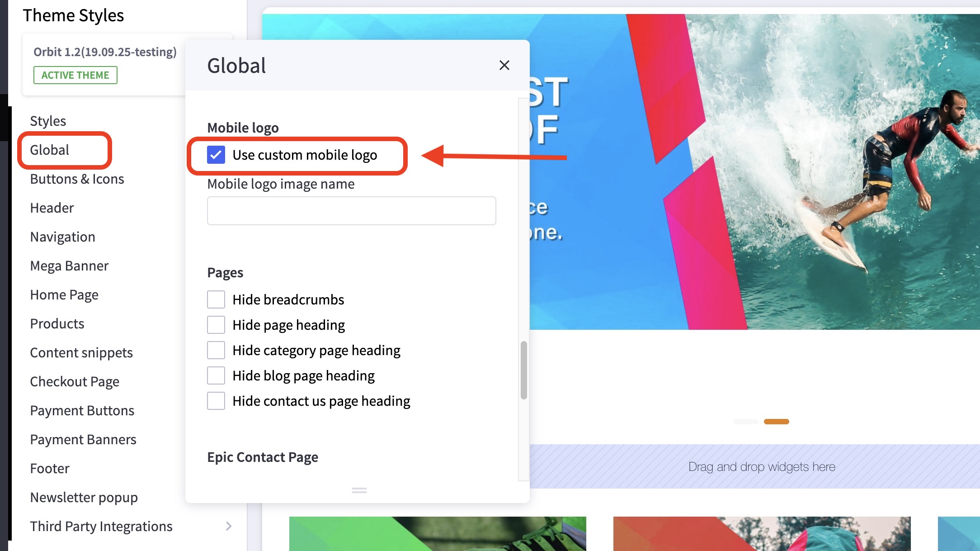Click the Mobile logo image name field
980x551 pixels.
(351, 211)
